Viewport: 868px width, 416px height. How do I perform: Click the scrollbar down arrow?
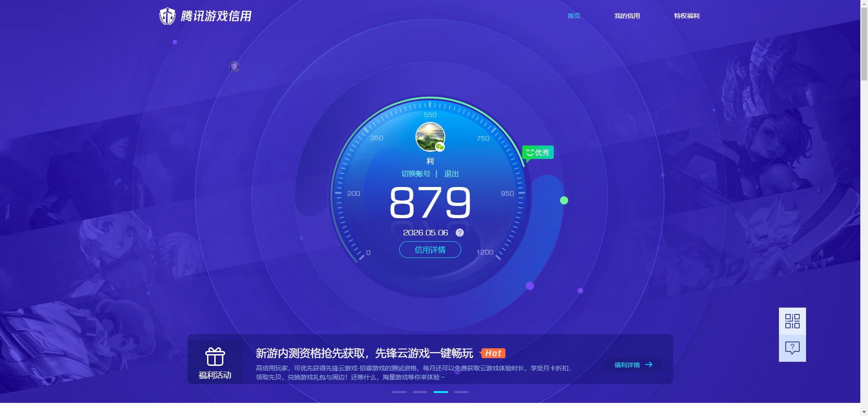(x=864, y=412)
